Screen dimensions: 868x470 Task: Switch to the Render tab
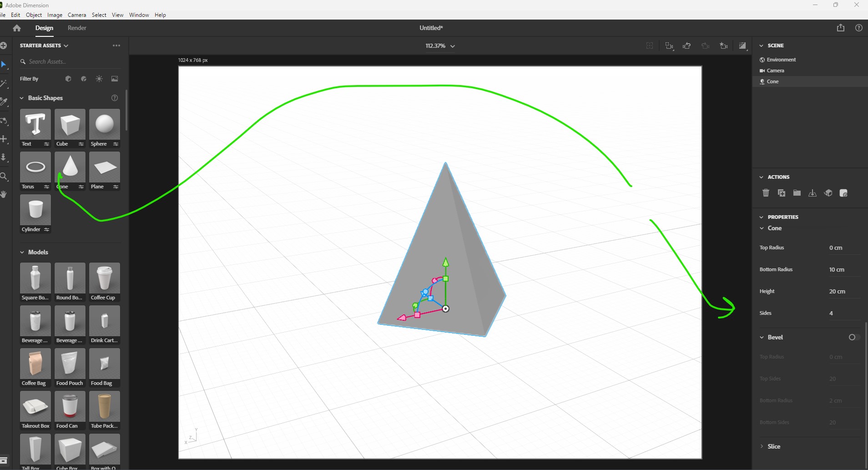(x=76, y=28)
